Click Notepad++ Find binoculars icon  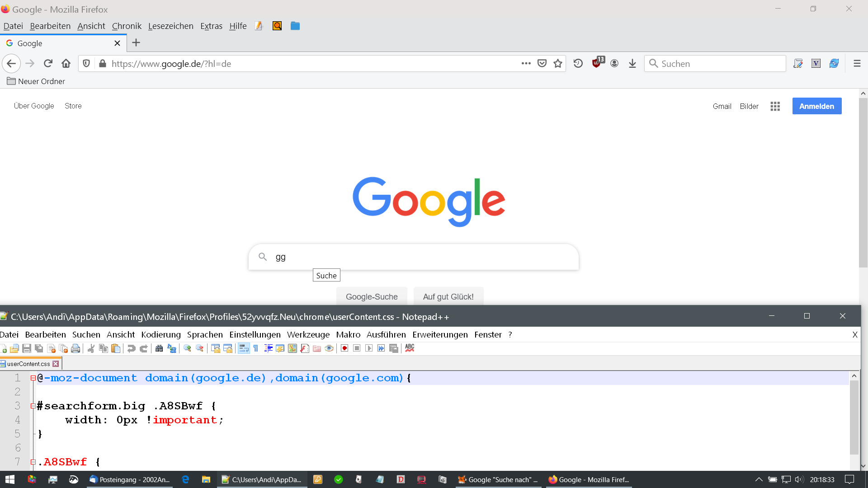(159, 348)
